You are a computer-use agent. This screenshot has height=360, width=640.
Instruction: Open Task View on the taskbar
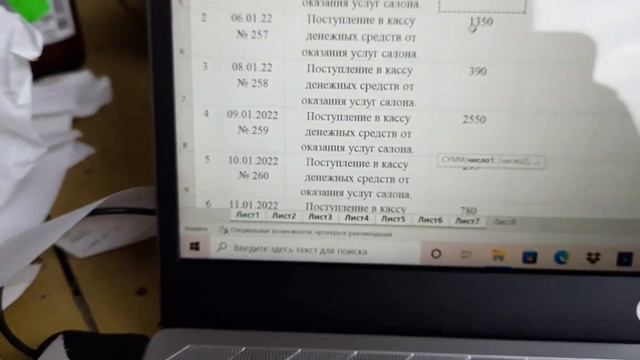(466, 255)
